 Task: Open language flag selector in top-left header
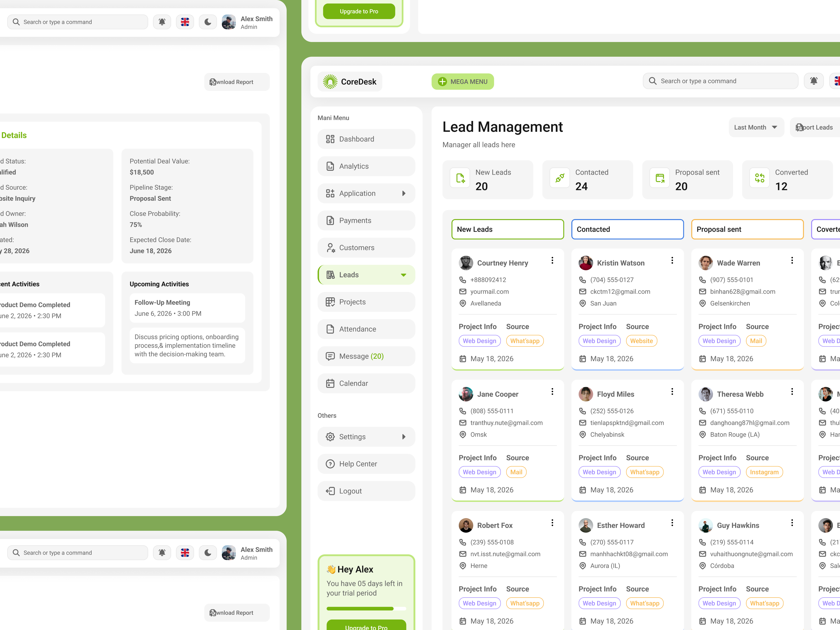[x=185, y=22]
